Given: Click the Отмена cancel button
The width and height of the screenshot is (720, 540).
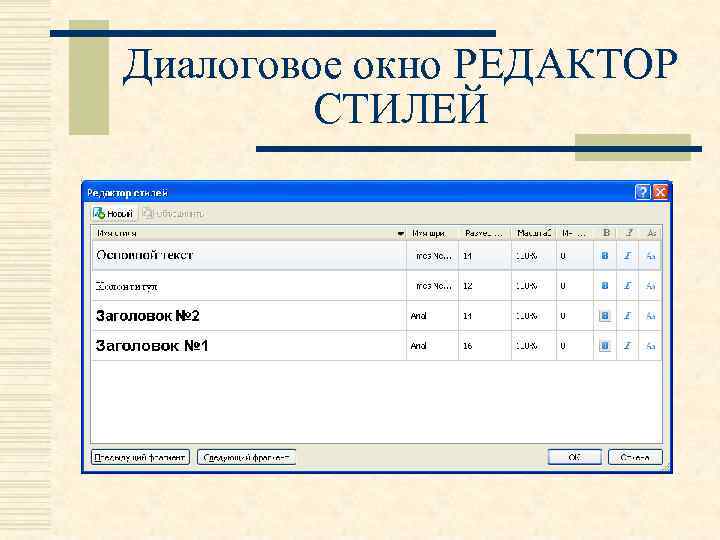Looking at the screenshot, I should coord(635,457).
